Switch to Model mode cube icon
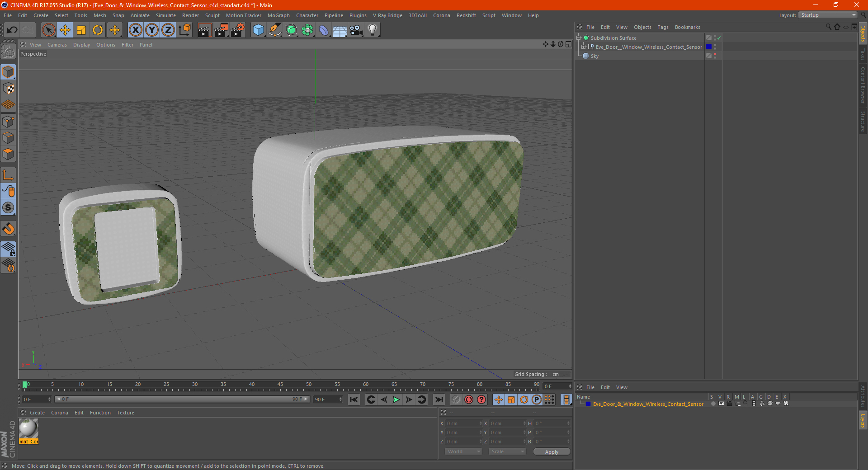868x470 pixels. [x=8, y=72]
